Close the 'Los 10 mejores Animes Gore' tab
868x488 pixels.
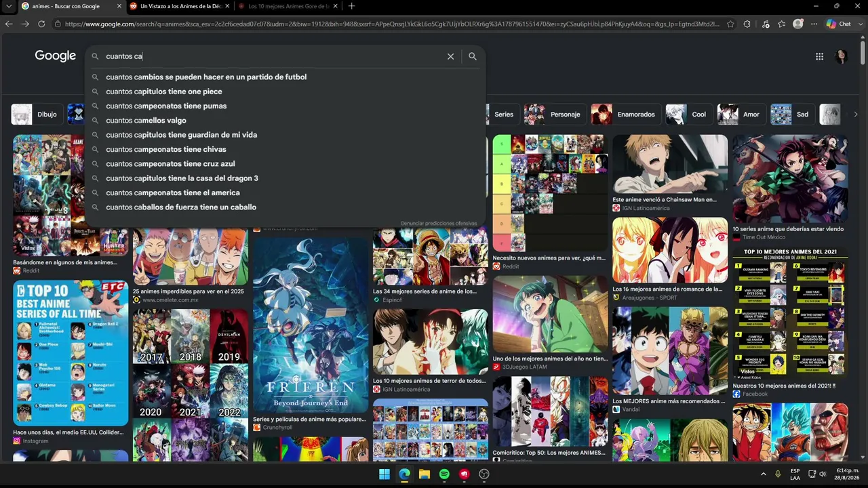(335, 6)
